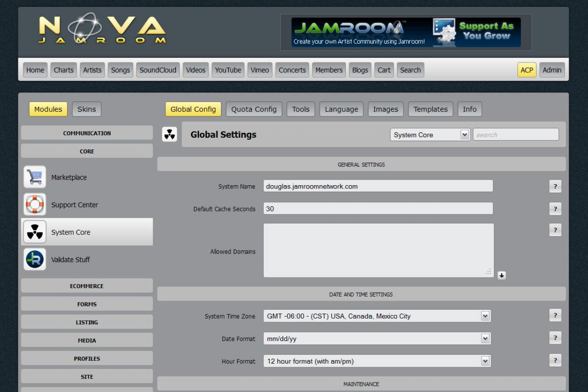Image resolution: width=588 pixels, height=392 pixels.
Task: Collapse the Core module category
Action: tap(87, 151)
